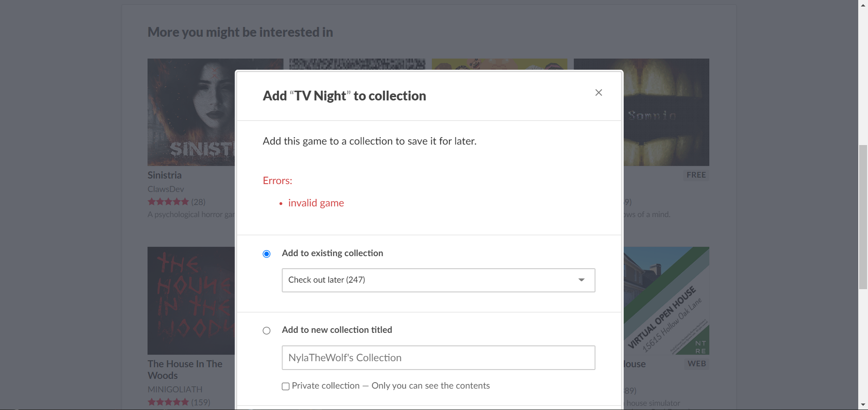Click the new collection title input field
The image size is (868, 410).
click(438, 357)
